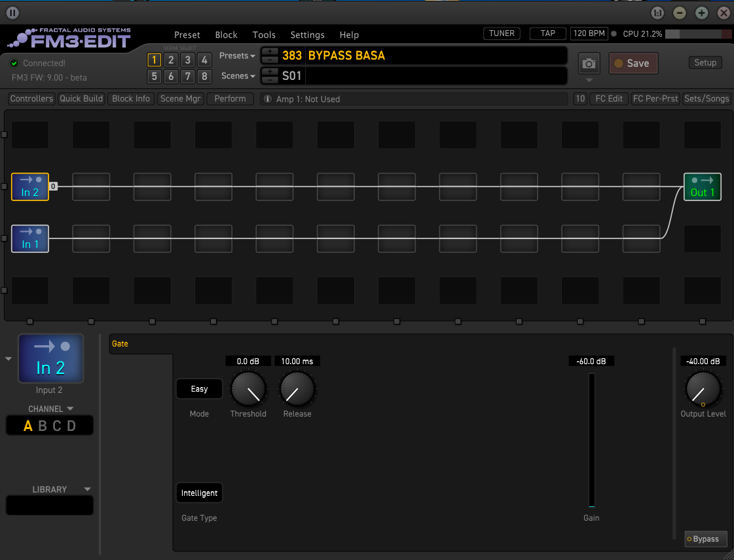Click the large Input 2 block icon
The image size is (734, 560).
click(50, 358)
